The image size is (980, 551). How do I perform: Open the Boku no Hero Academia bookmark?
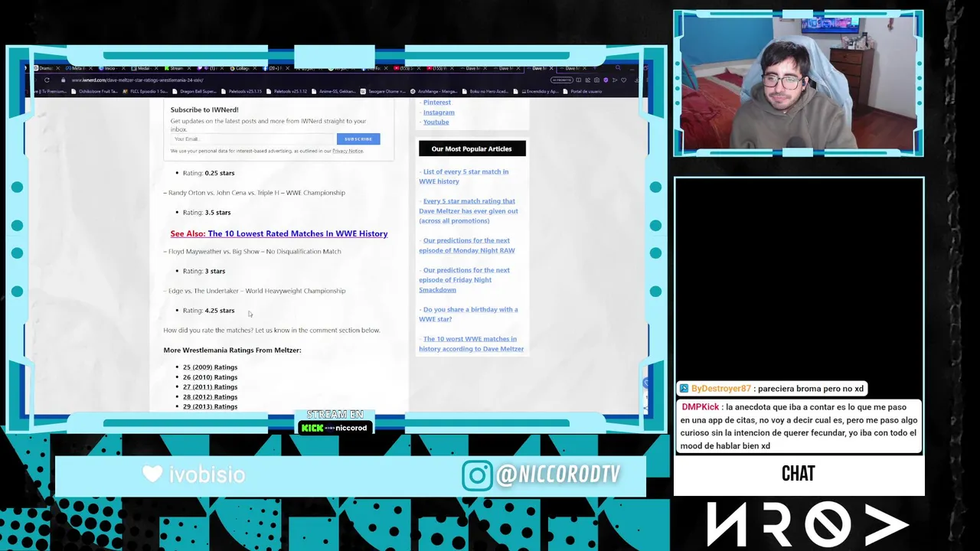(485, 91)
